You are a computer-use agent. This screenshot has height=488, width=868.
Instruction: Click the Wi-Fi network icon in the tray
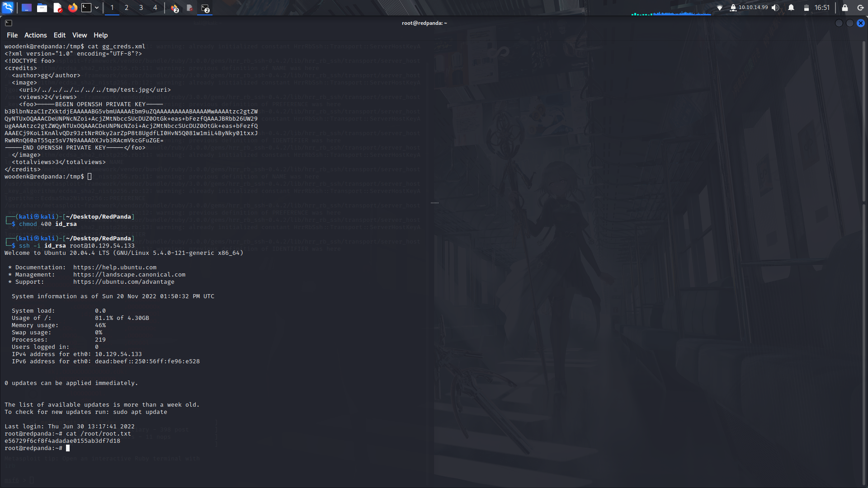tap(720, 8)
